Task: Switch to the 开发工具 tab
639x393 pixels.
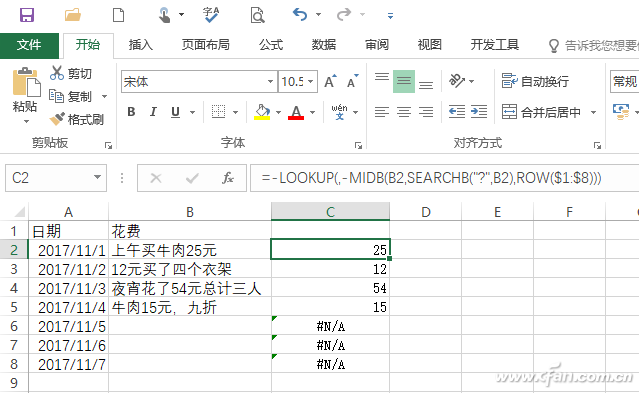Action: pyautogui.click(x=494, y=45)
